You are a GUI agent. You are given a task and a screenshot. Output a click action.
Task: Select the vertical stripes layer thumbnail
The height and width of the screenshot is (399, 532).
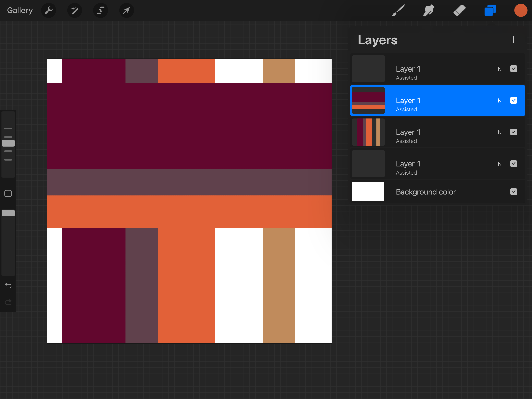click(368, 132)
